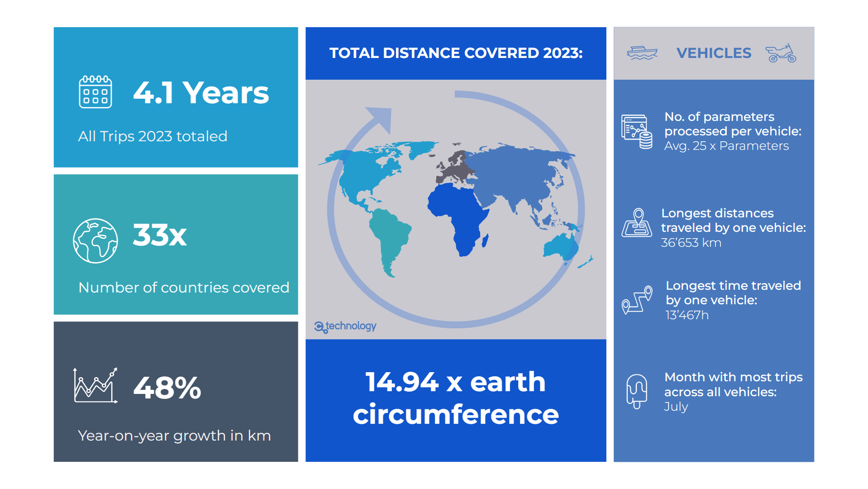Click the globe icon next to 33x
868x489 pixels.
point(95,241)
